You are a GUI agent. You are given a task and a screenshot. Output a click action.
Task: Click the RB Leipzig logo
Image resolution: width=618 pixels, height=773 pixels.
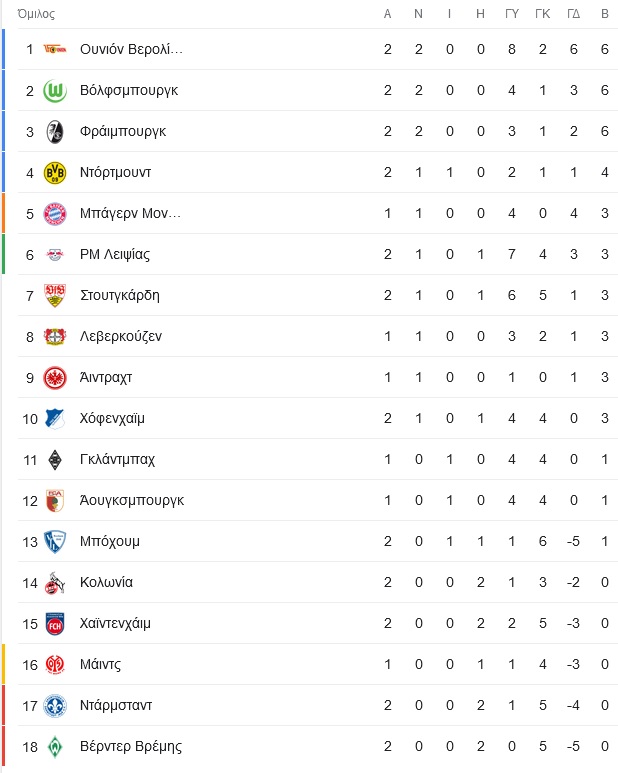point(55,254)
